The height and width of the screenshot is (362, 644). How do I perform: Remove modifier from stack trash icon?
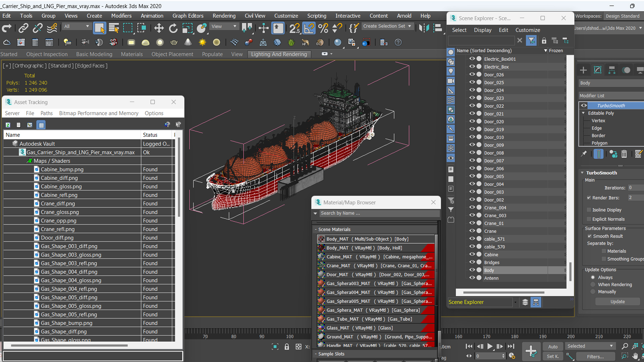(x=624, y=154)
